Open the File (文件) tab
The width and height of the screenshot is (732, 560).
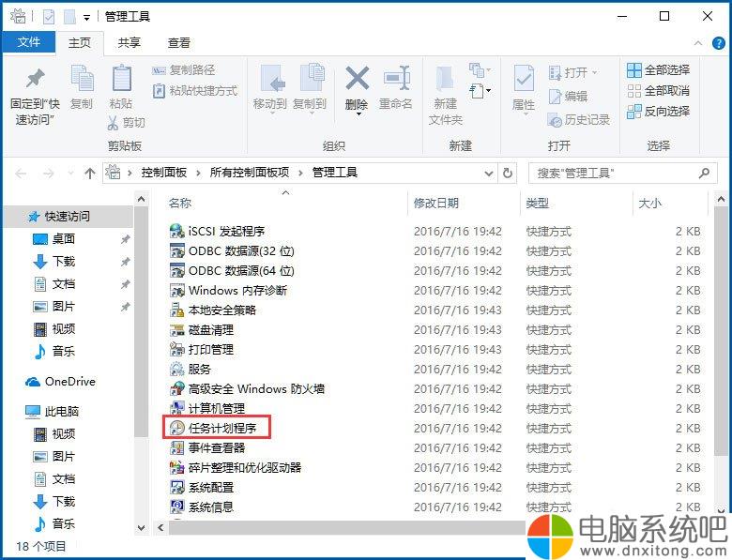pyautogui.click(x=29, y=42)
